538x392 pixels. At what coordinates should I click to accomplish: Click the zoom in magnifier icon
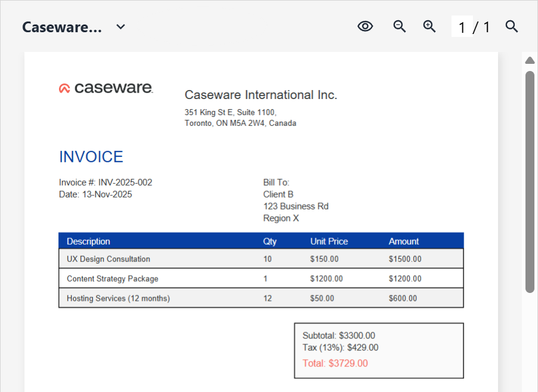[429, 26]
